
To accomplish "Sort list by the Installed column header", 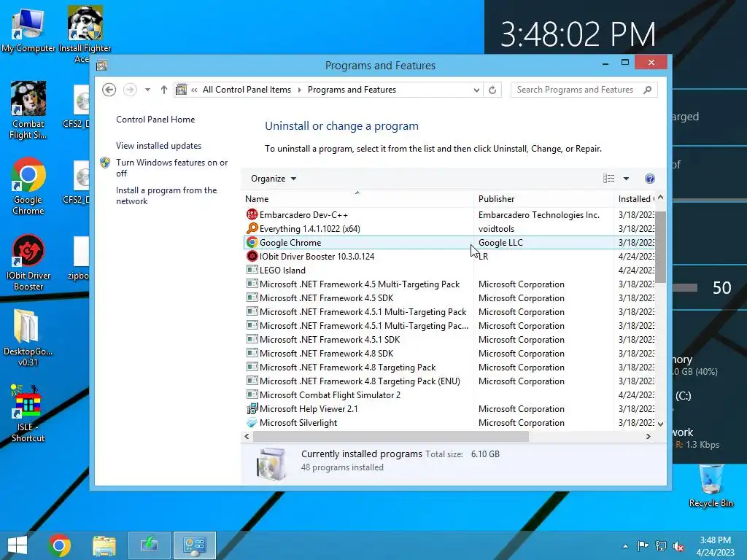I will pos(635,198).
